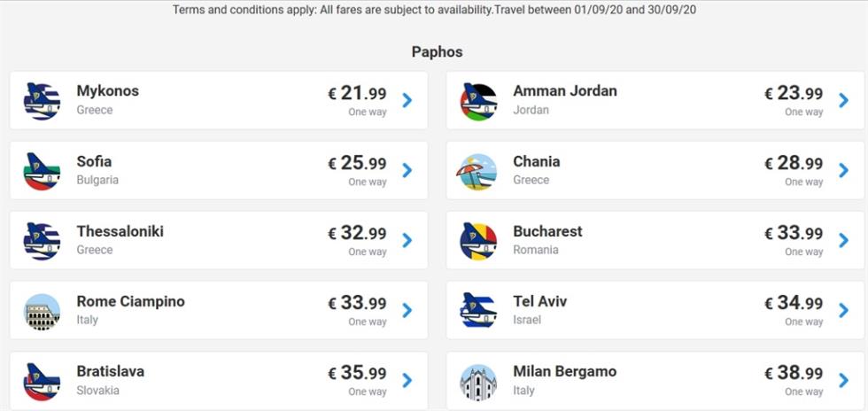This screenshot has height=411, width=868.
Task: Open the Sofia destination name link
Action: tap(94, 161)
